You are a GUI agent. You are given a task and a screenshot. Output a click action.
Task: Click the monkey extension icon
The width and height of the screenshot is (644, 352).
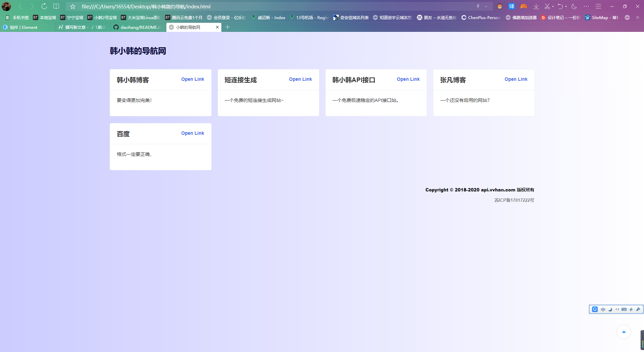[x=499, y=6]
